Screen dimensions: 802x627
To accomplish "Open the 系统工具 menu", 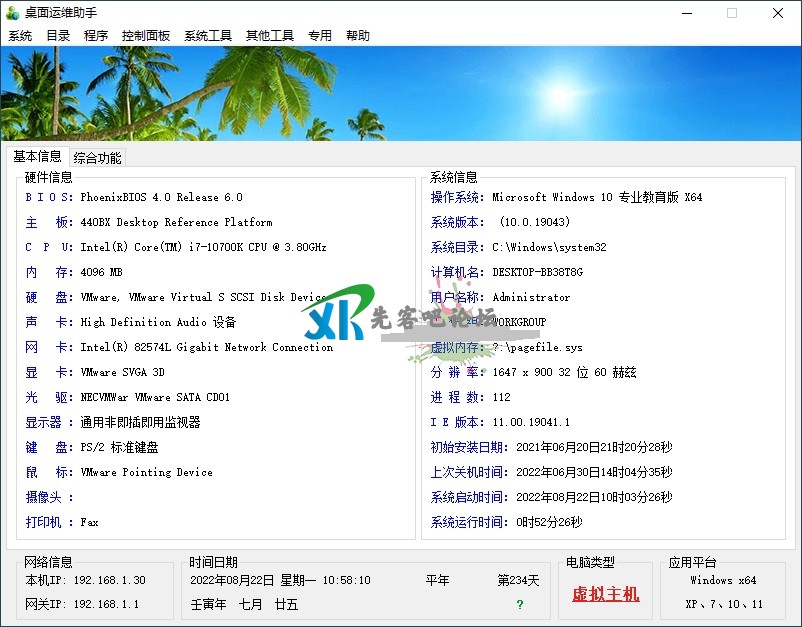I will coord(208,36).
